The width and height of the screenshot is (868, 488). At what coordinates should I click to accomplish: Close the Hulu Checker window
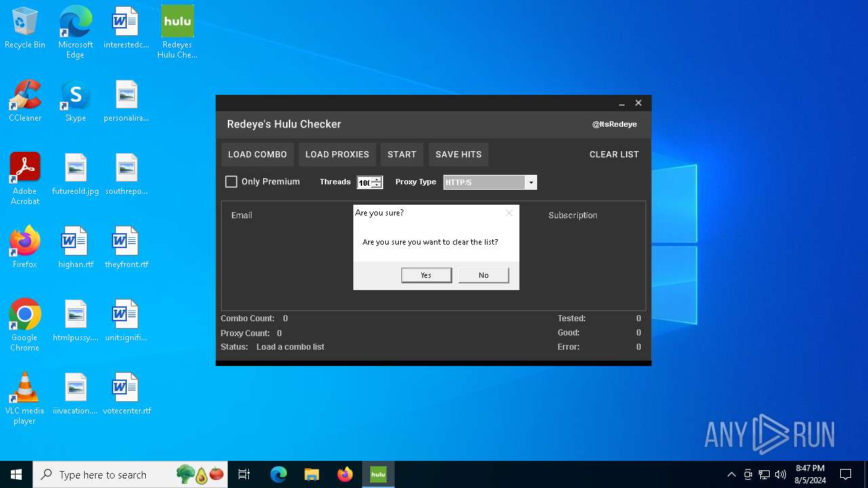coord(638,103)
